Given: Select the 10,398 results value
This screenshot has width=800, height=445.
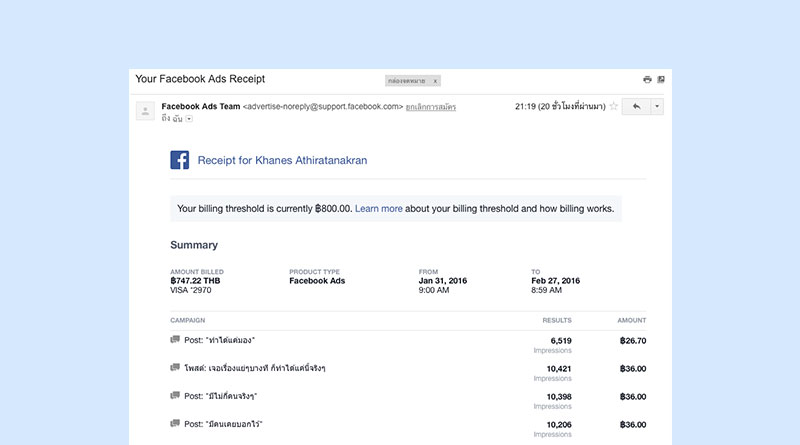Looking at the screenshot, I should tap(559, 397).
